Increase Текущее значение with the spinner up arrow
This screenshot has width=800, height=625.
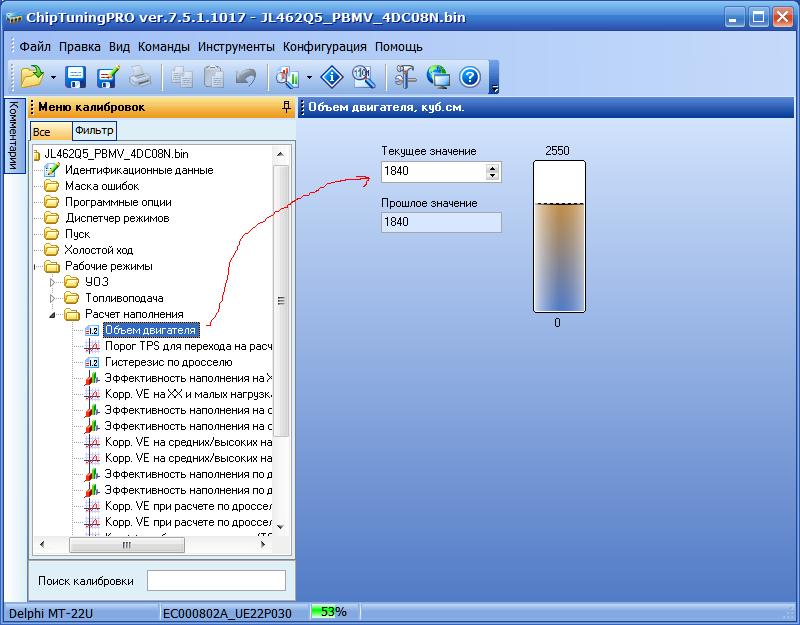click(492, 167)
